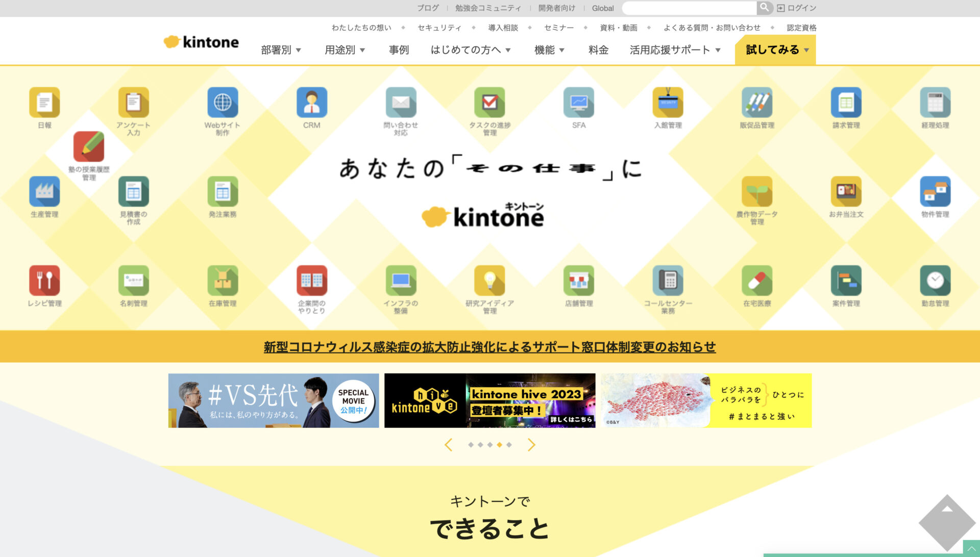Image resolution: width=980 pixels, height=557 pixels.
Task: Select the 日報 (daily report) app icon
Action: tap(44, 102)
